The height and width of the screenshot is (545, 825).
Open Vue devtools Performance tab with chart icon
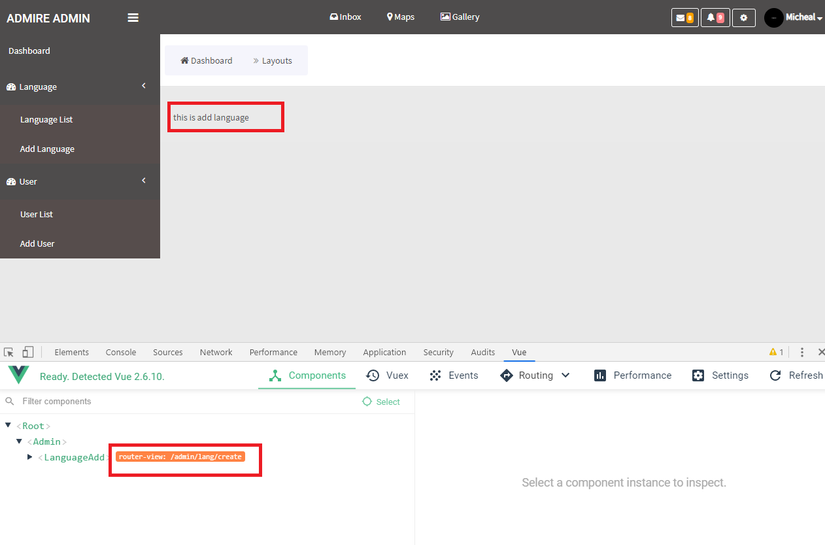pyautogui.click(x=632, y=376)
